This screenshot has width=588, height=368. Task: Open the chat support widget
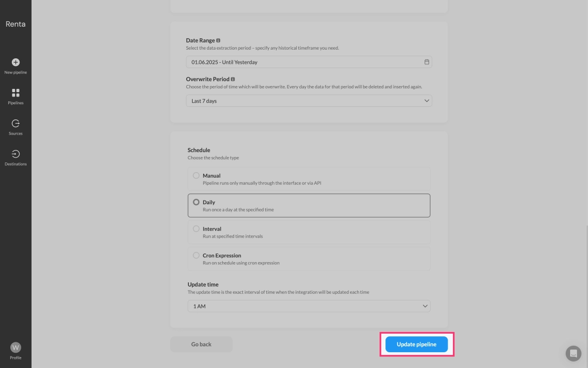(573, 353)
